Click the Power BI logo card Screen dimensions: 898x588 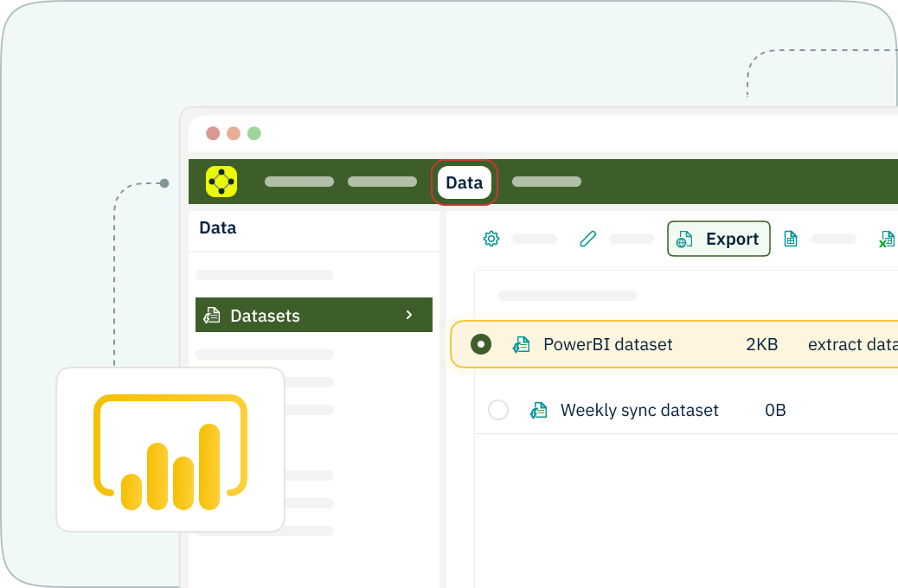click(x=170, y=450)
